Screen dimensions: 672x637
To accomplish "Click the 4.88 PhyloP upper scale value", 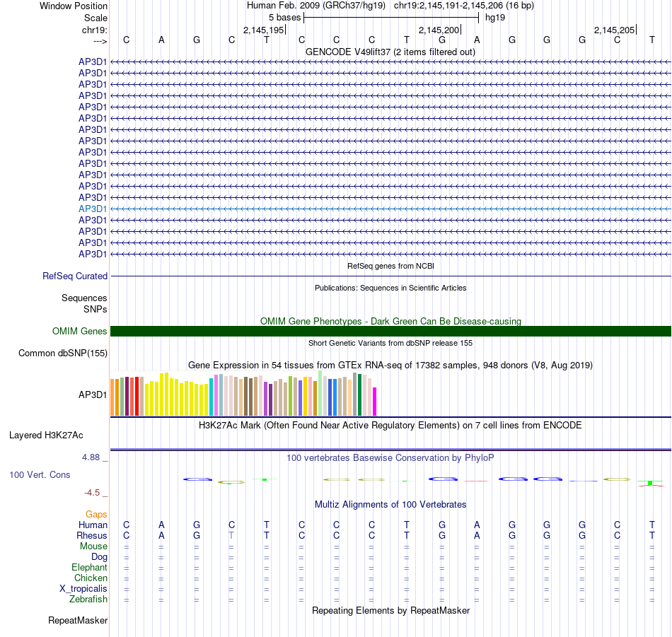I will [91, 457].
